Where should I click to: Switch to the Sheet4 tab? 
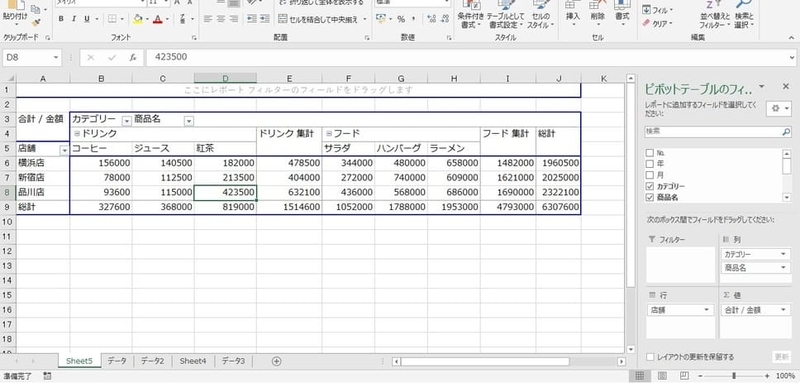point(193,361)
